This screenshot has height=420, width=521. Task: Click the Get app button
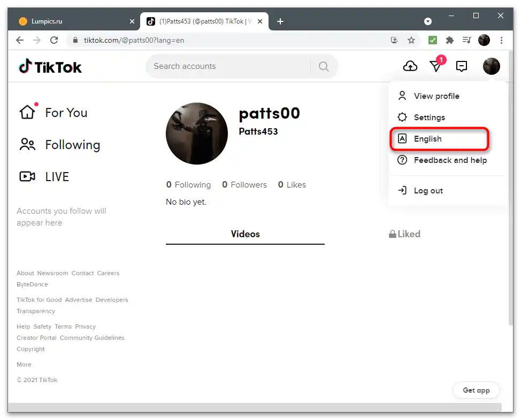[476, 390]
